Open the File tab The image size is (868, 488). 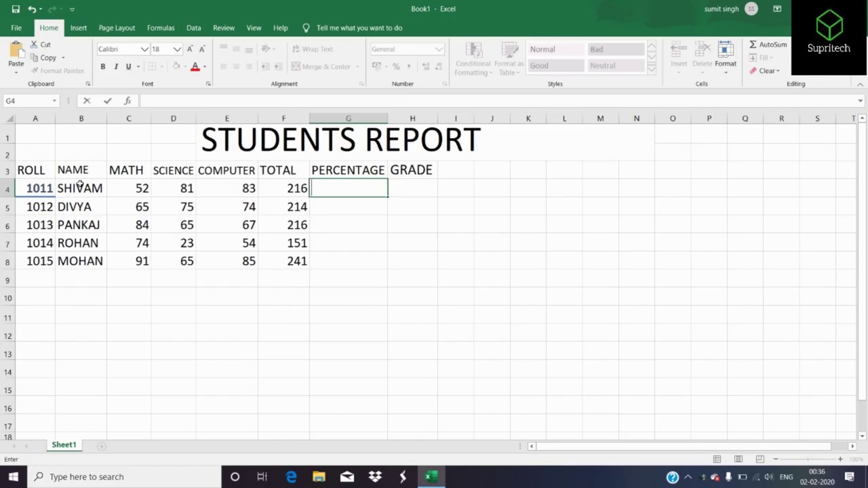pos(16,28)
